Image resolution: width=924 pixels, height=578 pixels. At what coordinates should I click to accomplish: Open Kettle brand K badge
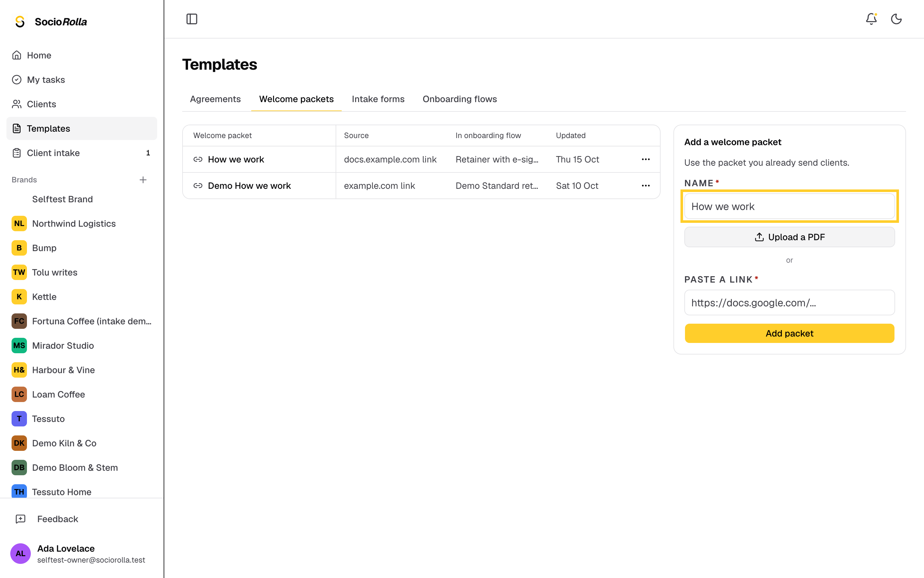(19, 297)
